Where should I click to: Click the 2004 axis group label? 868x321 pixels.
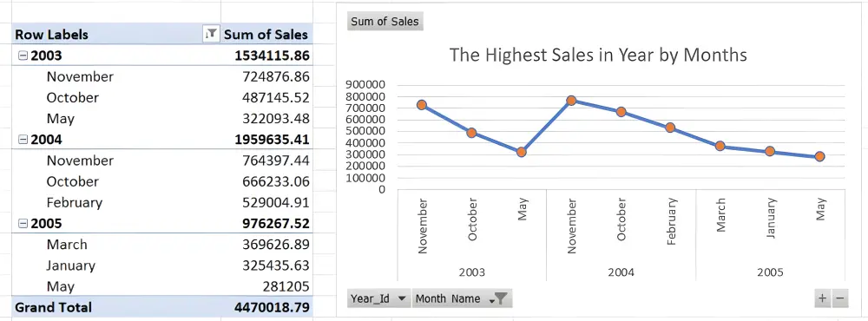pyautogui.click(x=621, y=272)
